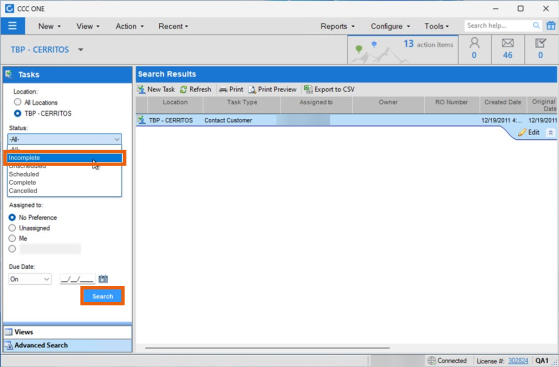Viewport: 559px width, 367px height.
Task: Click New Task in toolbar
Action: click(x=156, y=90)
